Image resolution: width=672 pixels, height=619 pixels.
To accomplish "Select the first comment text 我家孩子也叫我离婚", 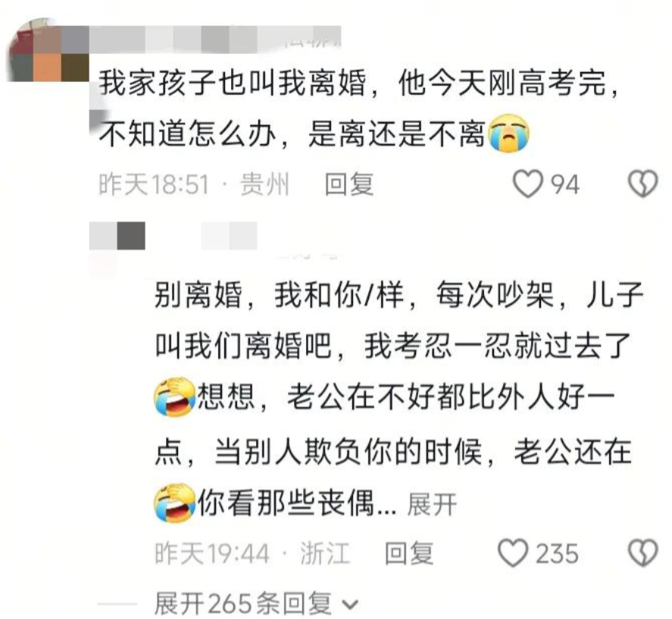I will point(233,83).
